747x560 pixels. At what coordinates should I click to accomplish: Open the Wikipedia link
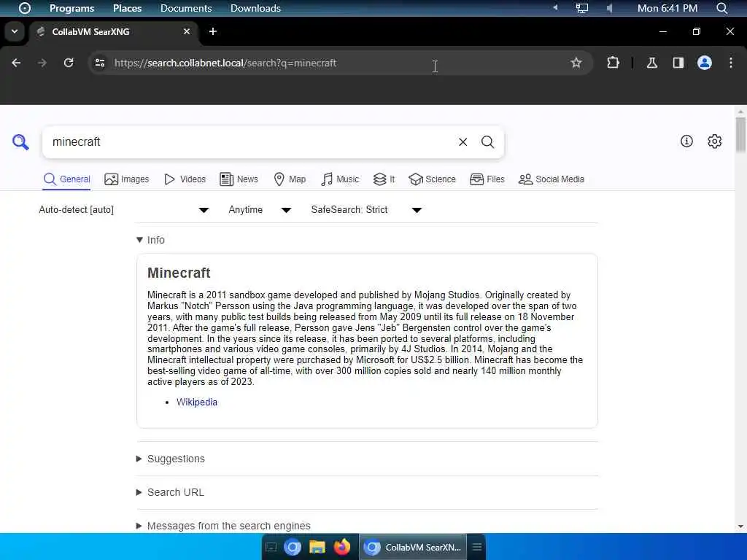[197, 402]
